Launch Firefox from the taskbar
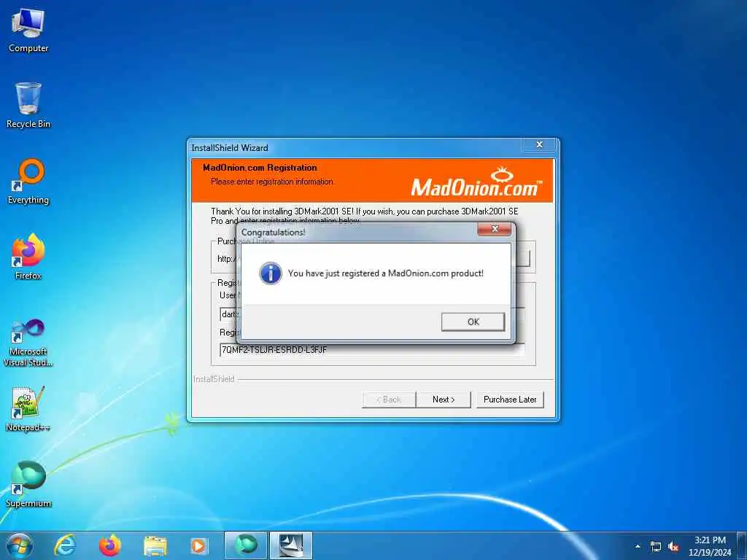747x560 pixels. 110,545
